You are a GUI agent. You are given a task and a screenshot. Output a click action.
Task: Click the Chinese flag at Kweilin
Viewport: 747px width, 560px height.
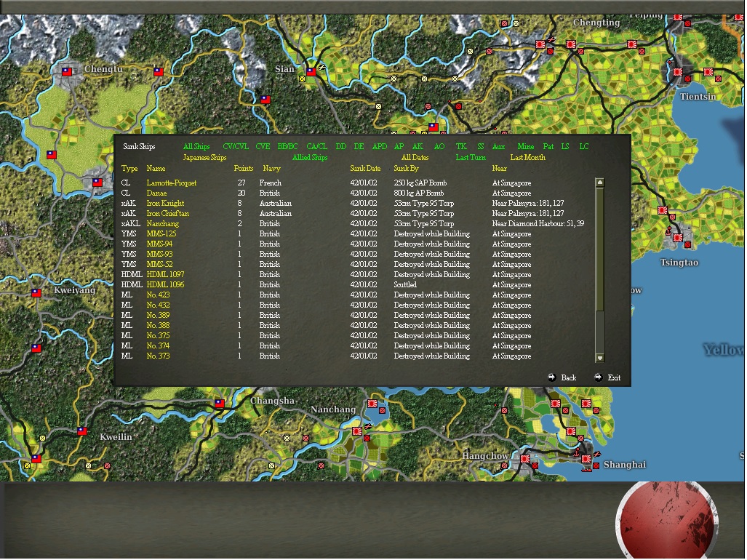pos(82,431)
